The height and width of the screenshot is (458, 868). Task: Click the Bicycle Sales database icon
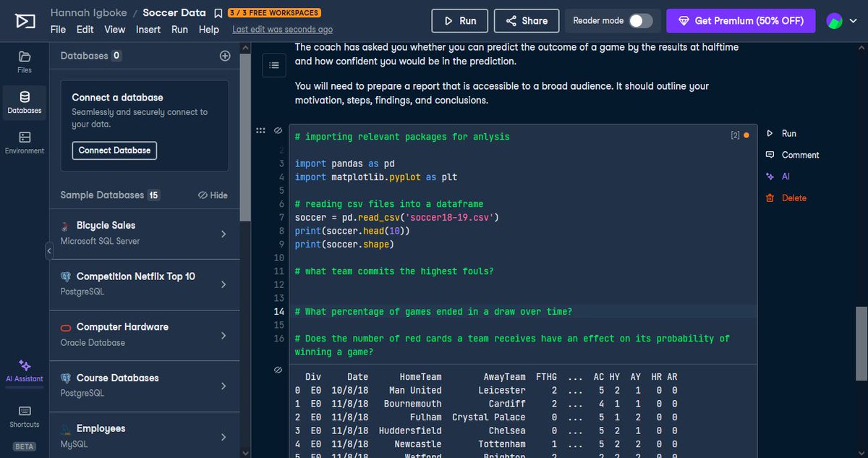[x=66, y=226]
